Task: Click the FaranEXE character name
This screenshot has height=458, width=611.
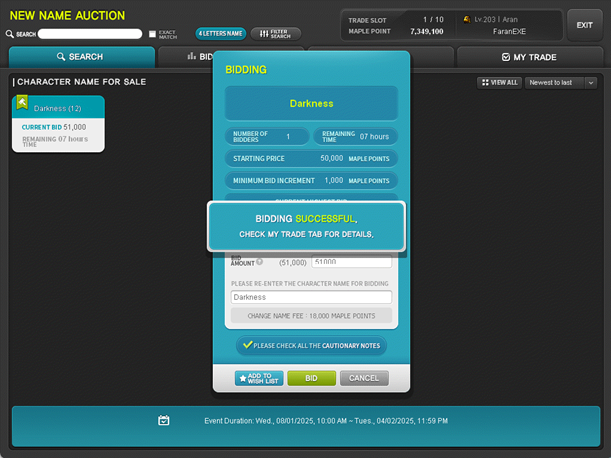Action: 509,32
